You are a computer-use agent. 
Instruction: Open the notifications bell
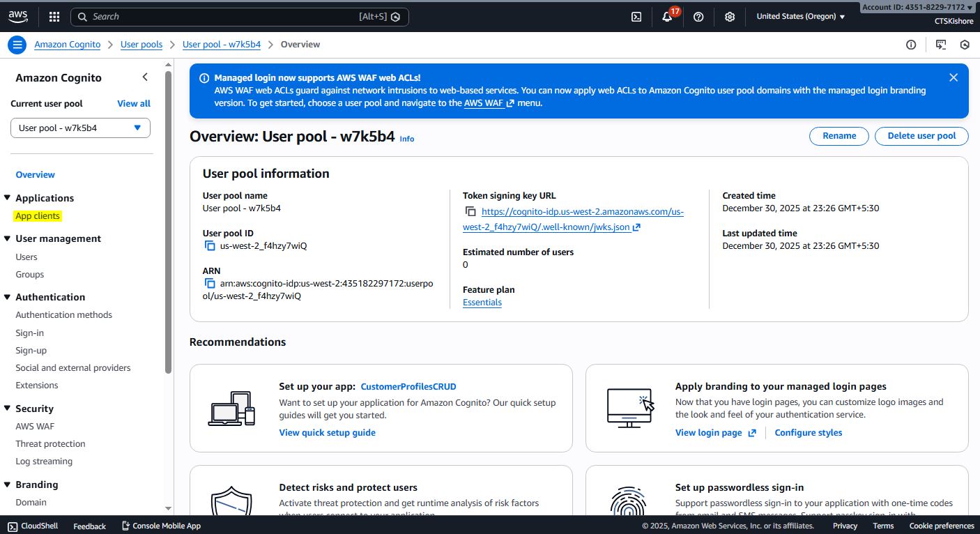(x=667, y=17)
